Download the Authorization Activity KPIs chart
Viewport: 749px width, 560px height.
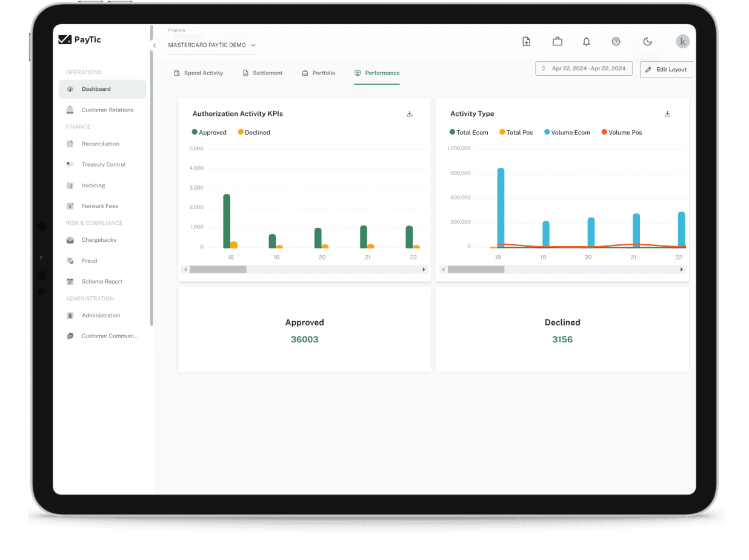[x=410, y=114]
